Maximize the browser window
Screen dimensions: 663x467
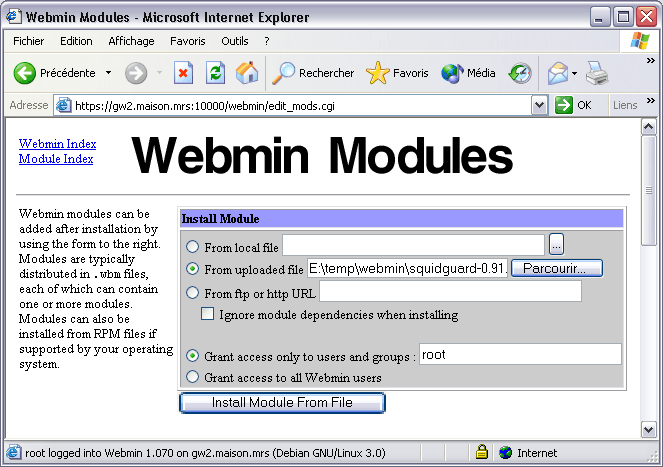click(623, 17)
